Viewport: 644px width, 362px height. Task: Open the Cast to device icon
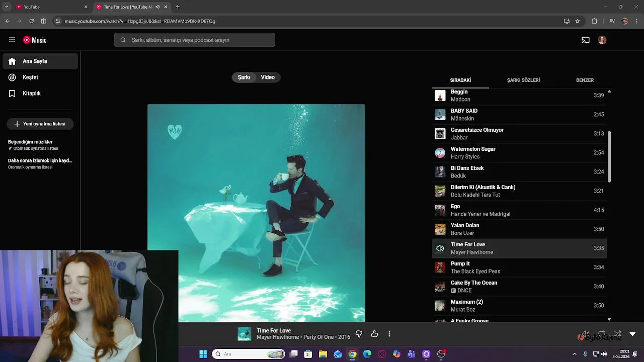(x=586, y=40)
